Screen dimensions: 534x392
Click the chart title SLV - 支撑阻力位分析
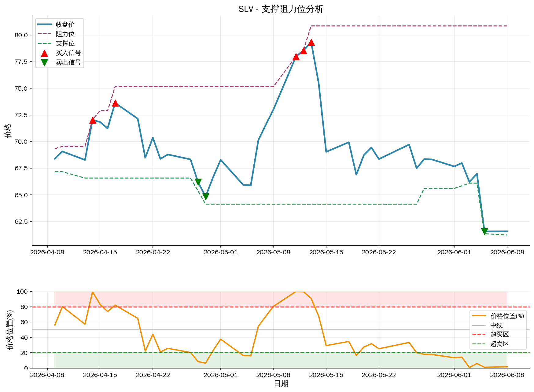(281, 9)
